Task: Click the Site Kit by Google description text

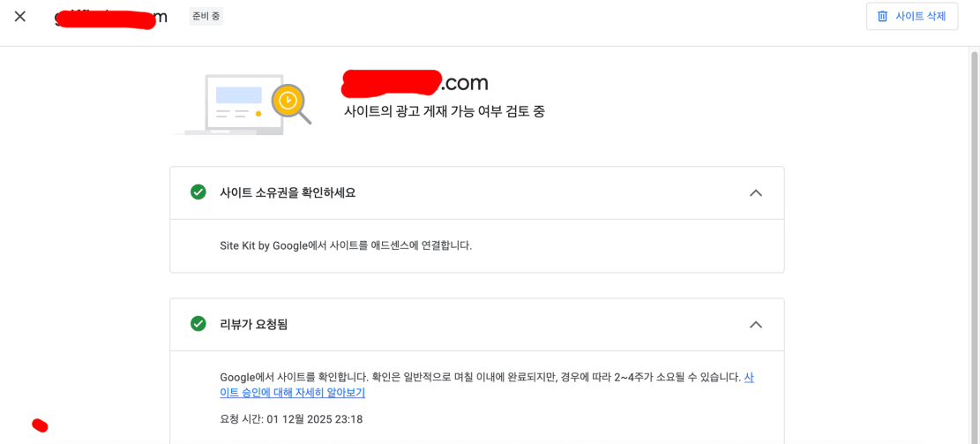Action: click(346, 245)
